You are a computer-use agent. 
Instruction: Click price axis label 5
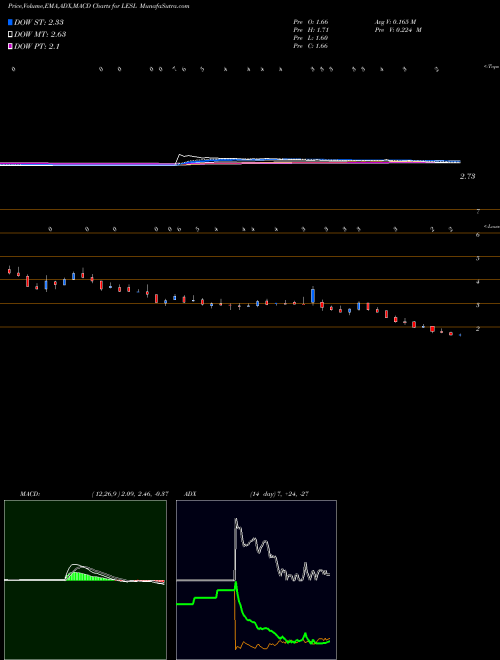[x=478, y=258]
